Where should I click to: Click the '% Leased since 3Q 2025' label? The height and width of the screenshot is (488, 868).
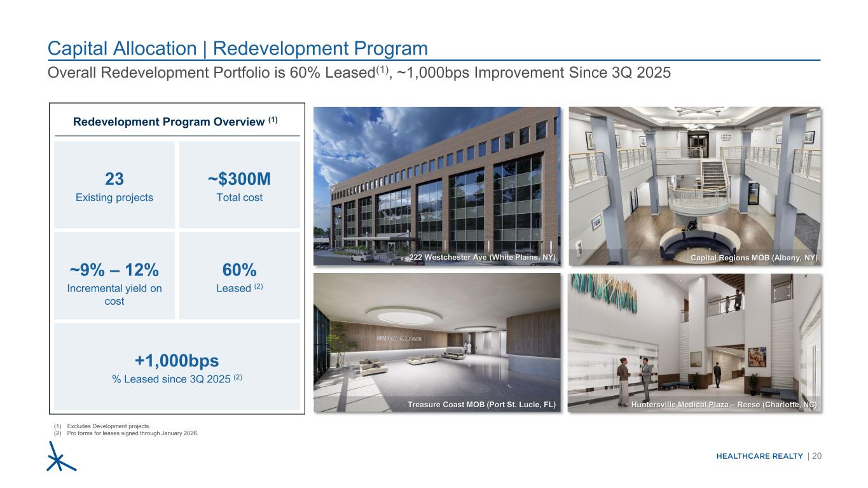coord(177,379)
